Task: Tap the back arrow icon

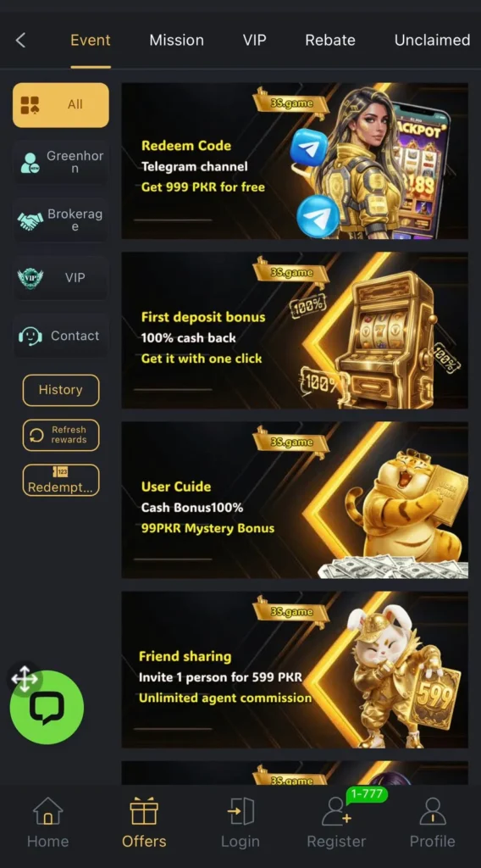Action: pyautogui.click(x=20, y=40)
